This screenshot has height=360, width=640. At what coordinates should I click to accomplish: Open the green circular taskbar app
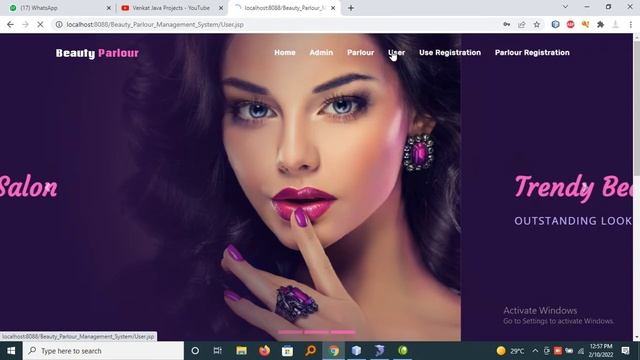coord(403,351)
